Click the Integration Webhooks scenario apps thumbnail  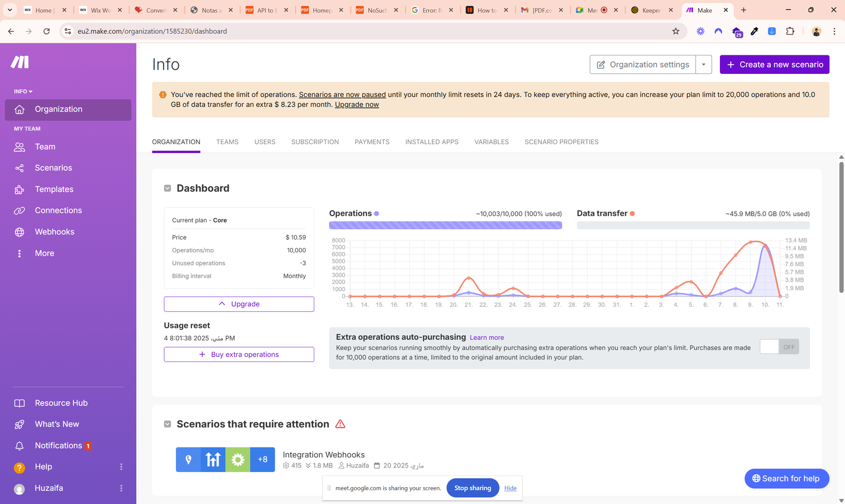(x=226, y=459)
